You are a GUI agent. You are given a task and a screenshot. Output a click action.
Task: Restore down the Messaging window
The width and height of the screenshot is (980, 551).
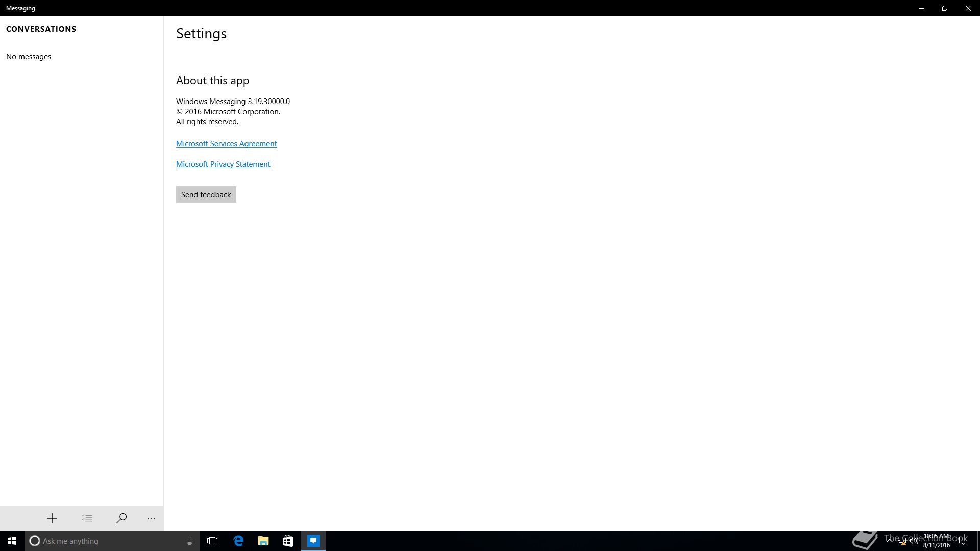[945, 8]
